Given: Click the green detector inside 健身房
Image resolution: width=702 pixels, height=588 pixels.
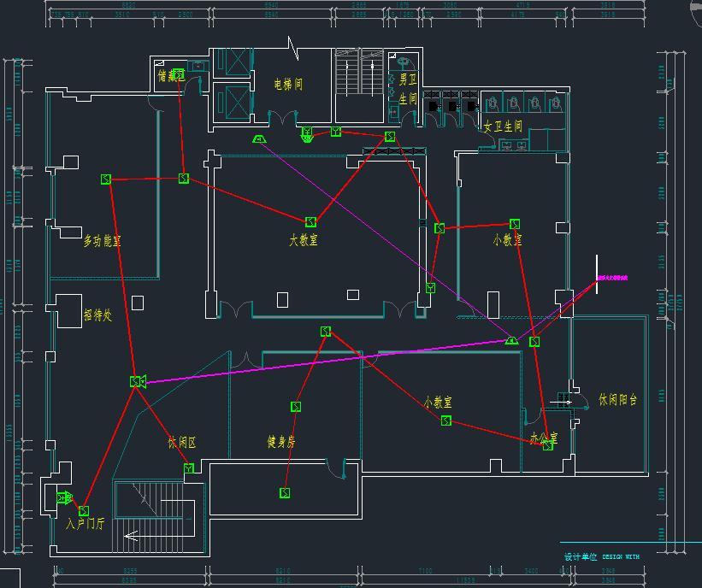Looking at the screenshot, I should [x=296, y=407].
